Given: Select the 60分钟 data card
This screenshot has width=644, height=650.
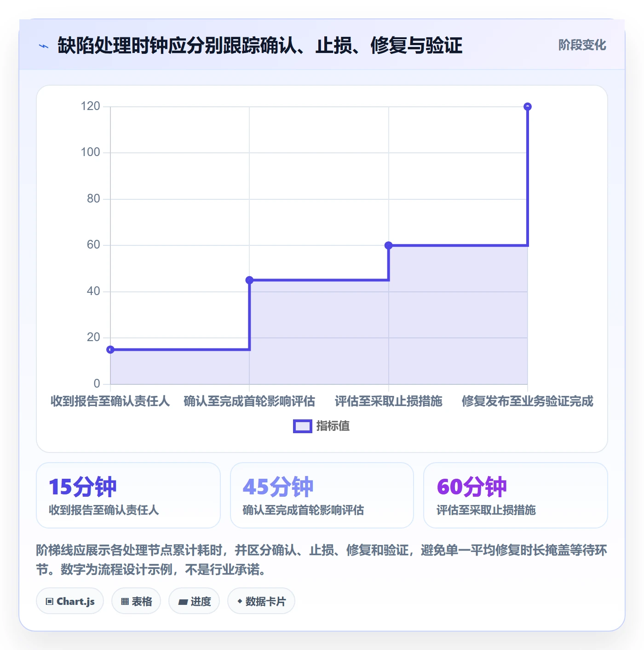Looking at the screenshot, I should [516, 495].
